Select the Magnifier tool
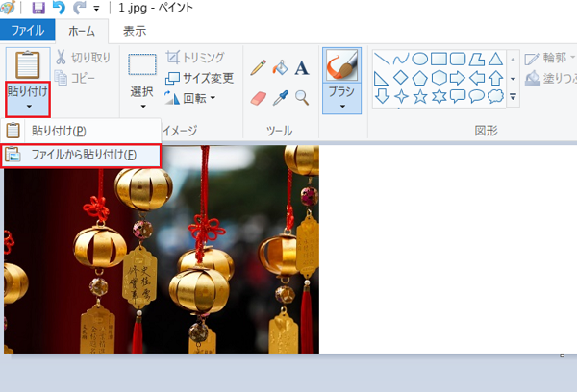The width and height of the screenshot is (577, 392). (x=302, y=98)
